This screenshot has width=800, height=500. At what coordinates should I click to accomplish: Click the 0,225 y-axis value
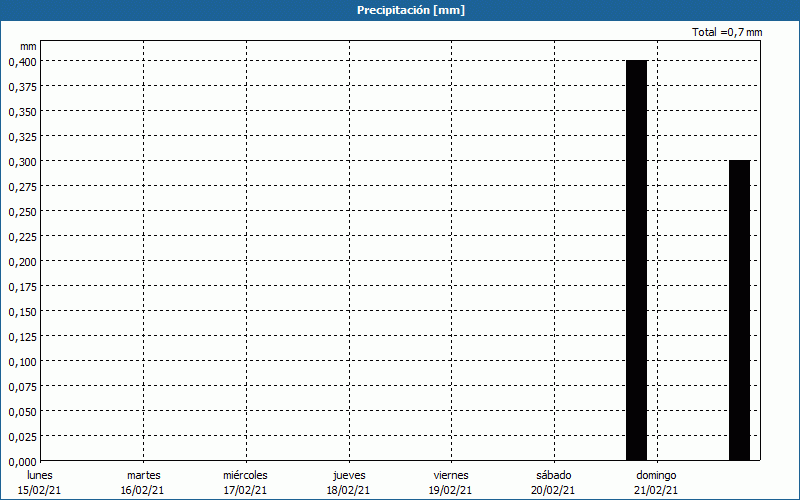(22, 237)
